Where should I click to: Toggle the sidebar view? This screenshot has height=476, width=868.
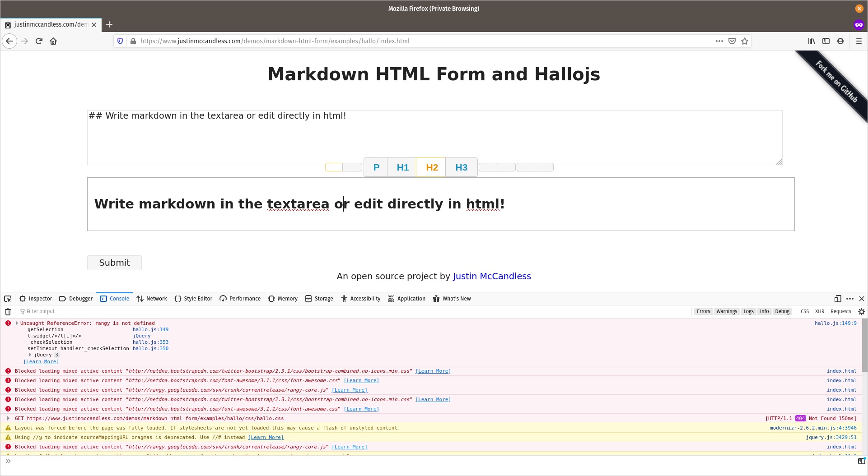(x=826, y=41)
